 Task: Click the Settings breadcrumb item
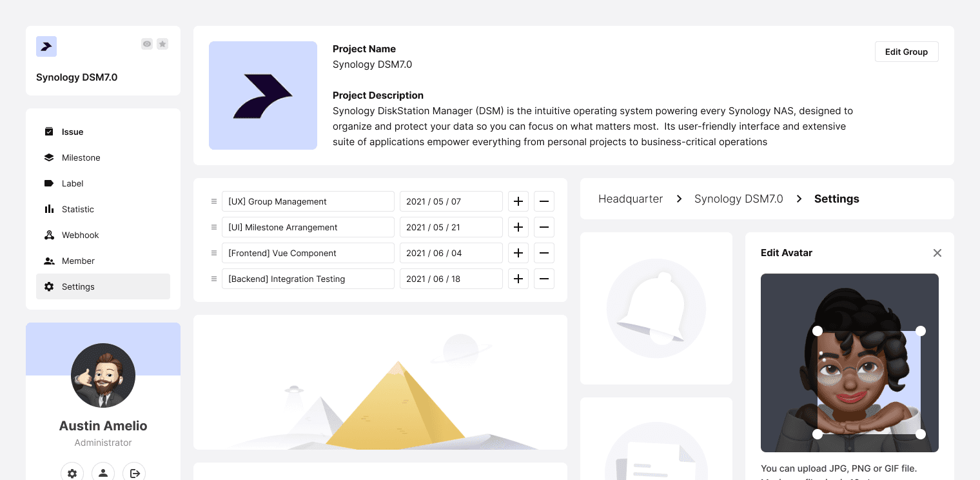(x=837, y=199)
